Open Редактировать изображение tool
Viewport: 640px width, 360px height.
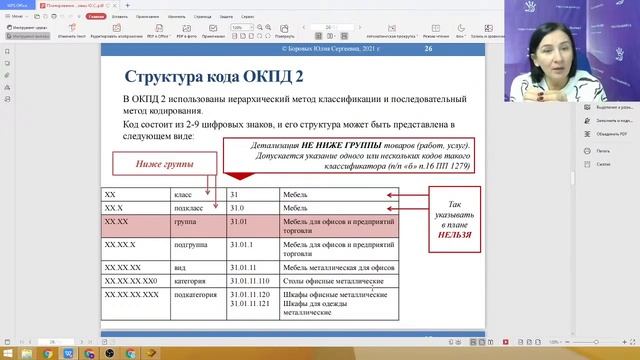point(117,31)
